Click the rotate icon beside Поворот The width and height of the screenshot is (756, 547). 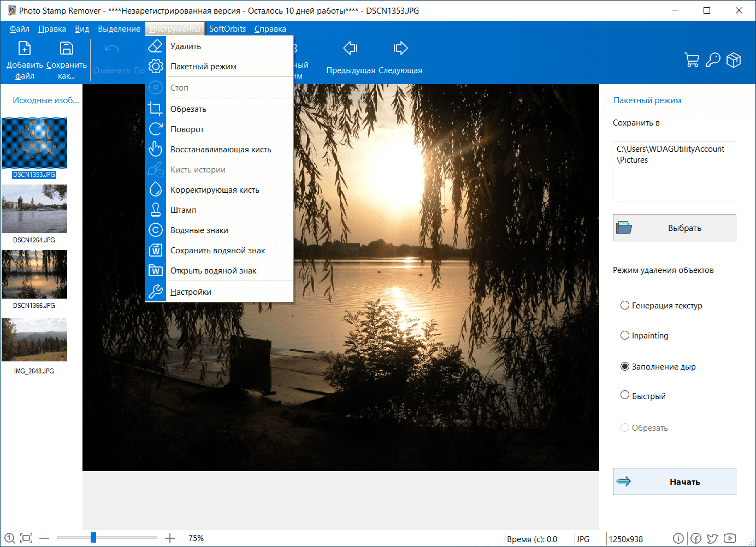(156, 129)
